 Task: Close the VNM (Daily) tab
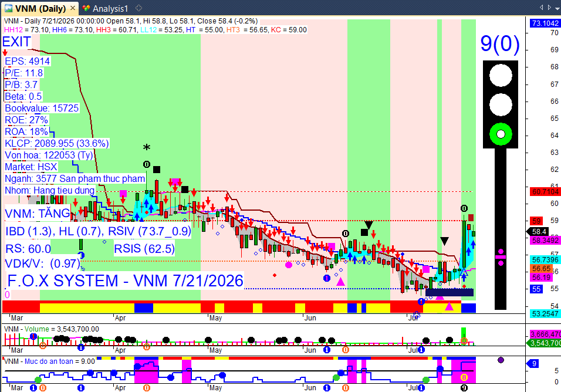tap(73, 8)
